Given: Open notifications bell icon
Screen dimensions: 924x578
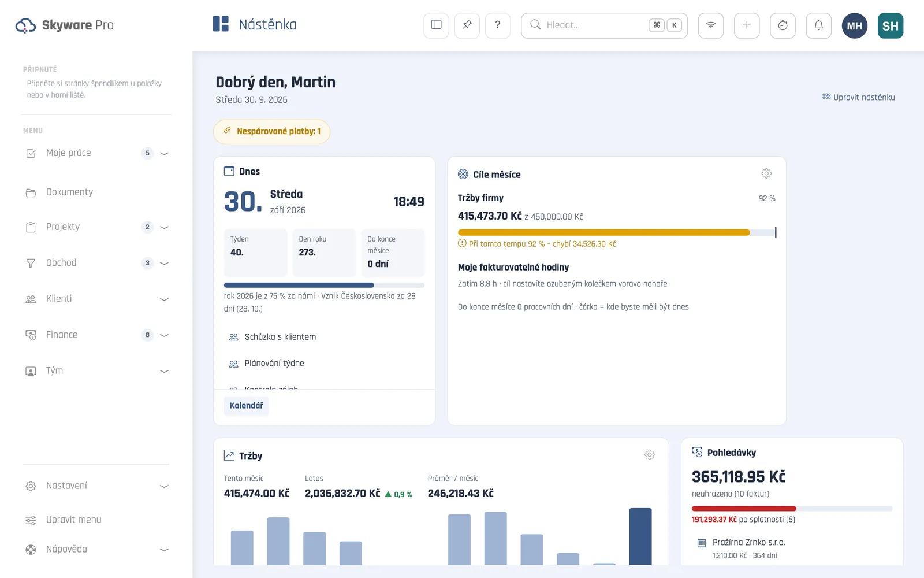Looking at the screenshot, I should pos(818,25).
